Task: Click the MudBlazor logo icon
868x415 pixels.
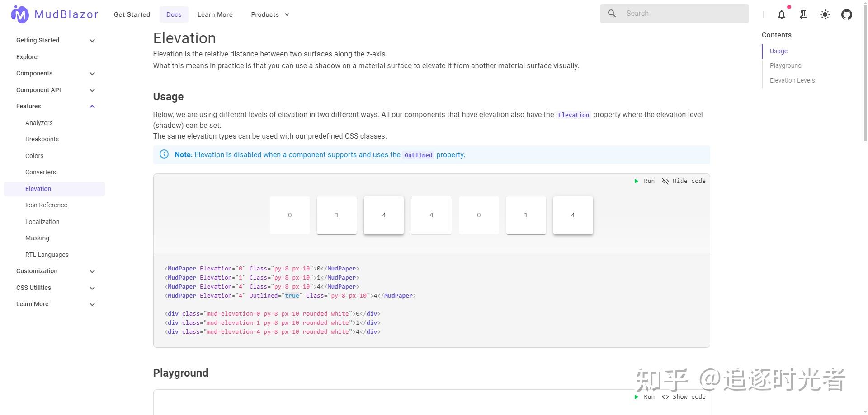Action: coord(20,14)
